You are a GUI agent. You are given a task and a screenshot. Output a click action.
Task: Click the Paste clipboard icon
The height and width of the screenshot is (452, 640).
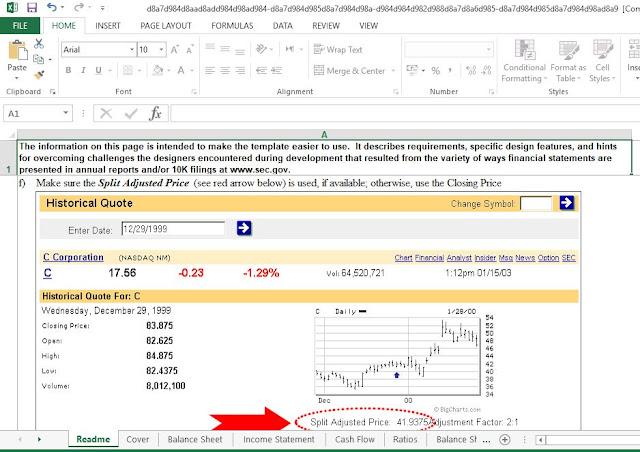tap(18, 51)
